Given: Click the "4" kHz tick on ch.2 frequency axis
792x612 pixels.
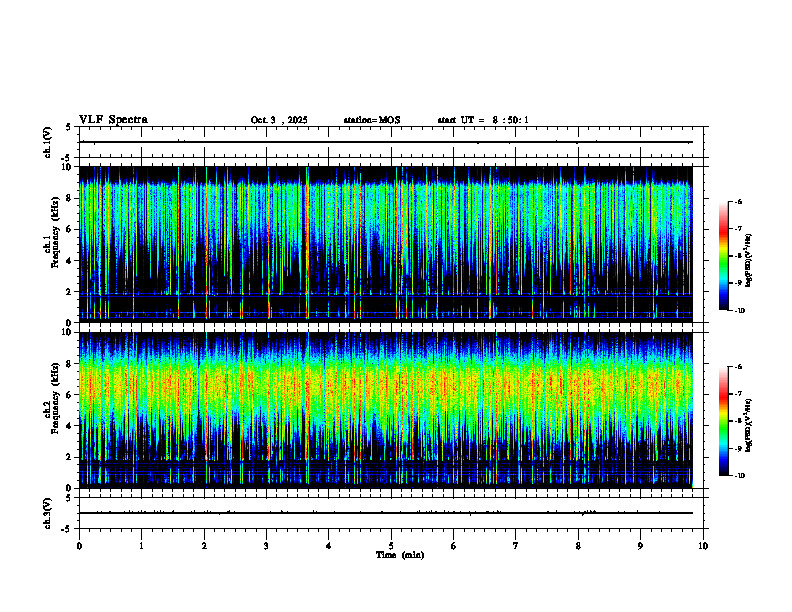Looking at the screenshot, I should click(70, 426).
